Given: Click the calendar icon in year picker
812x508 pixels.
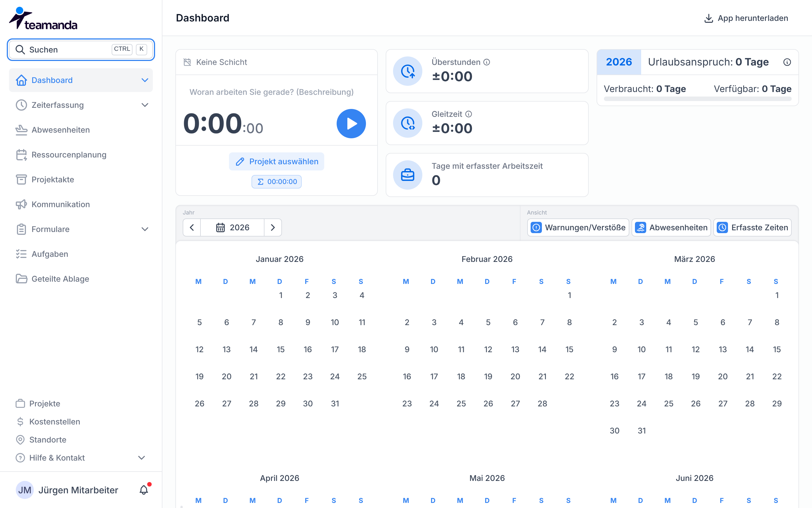Looking at the screenshot, I should (220, 227).
